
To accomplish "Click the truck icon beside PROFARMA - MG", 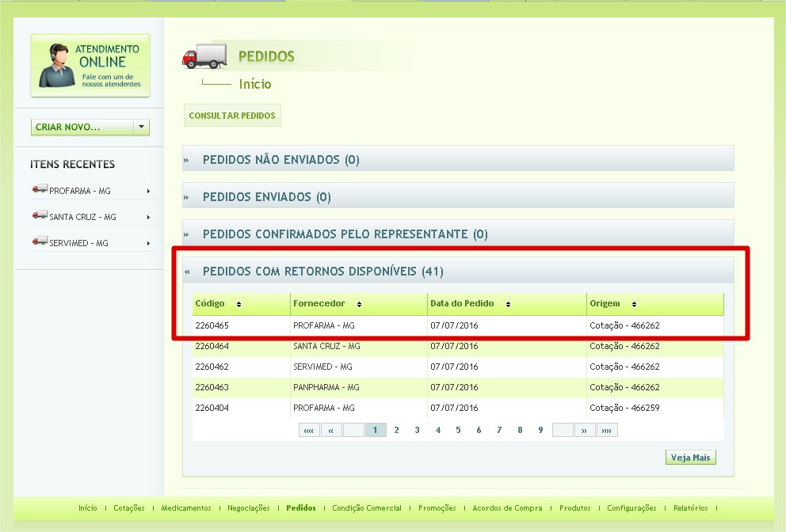I will click(40, 190).
